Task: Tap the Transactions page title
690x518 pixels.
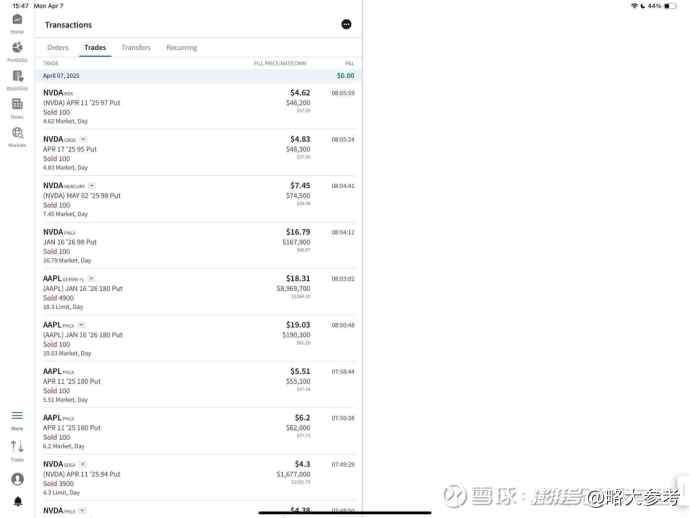Action: click(68, 25)
